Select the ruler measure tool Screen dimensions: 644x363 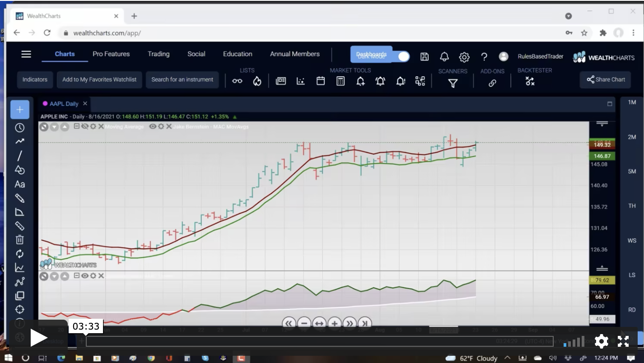tap(19, 226)
